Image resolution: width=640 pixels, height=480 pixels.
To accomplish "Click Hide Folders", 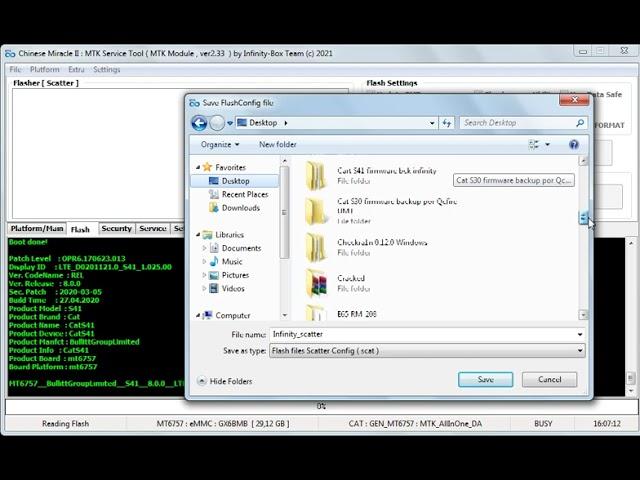I will (225, 381).
